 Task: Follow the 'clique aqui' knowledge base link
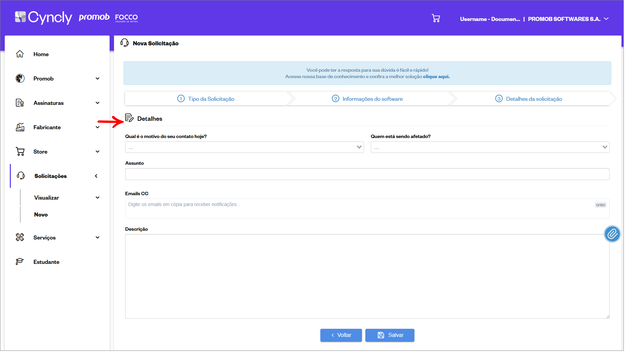click(x=436, y=77)
